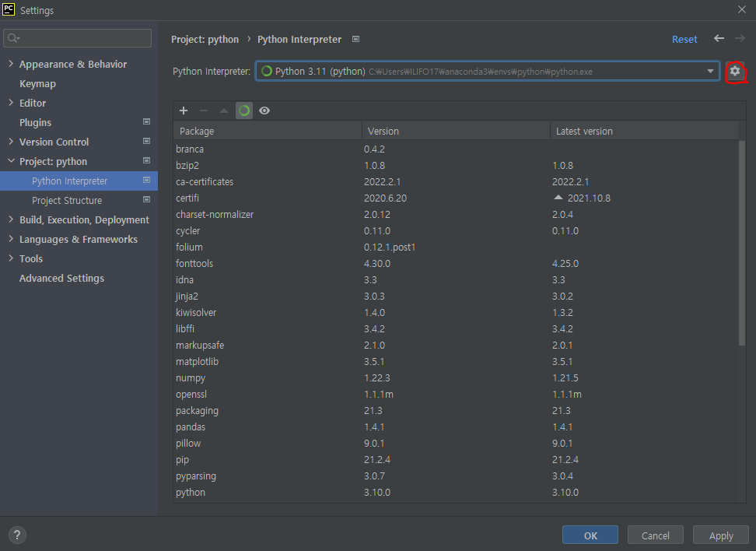Select the kiwisolver package row
Viewport: 756px width, 551px height.
click(x=456, y=313)
